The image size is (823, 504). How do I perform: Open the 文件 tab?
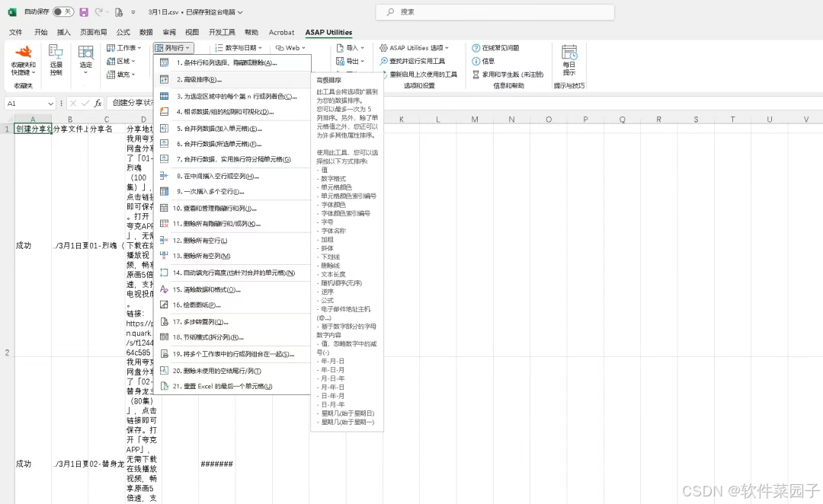point(16,32)
